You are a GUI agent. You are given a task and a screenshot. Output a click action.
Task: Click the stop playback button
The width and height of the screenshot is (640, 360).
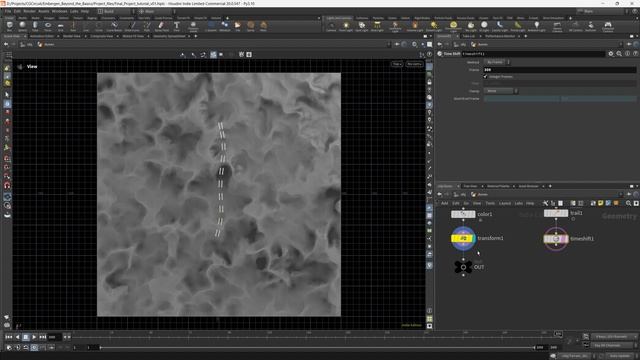pos(26,337)
